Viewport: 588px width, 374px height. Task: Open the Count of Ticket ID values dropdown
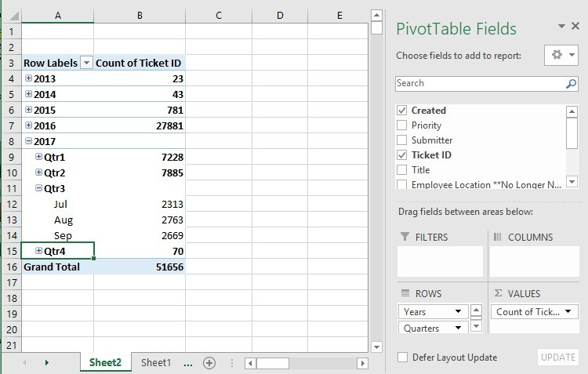coord(568,312)
